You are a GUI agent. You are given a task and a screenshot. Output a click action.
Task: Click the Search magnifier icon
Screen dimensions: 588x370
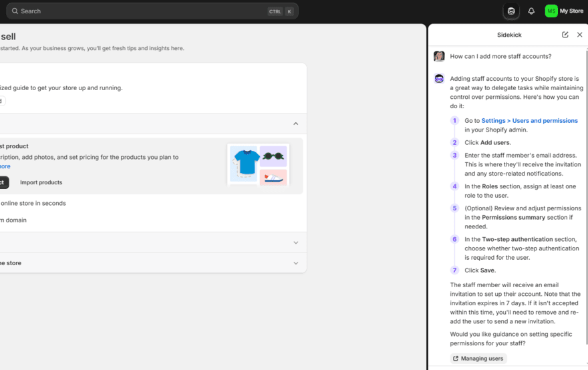[x=15, y=11]
